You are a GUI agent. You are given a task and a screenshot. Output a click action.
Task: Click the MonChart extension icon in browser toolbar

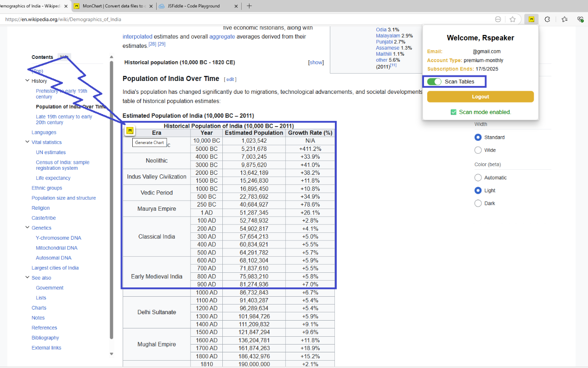coord(531,19)
